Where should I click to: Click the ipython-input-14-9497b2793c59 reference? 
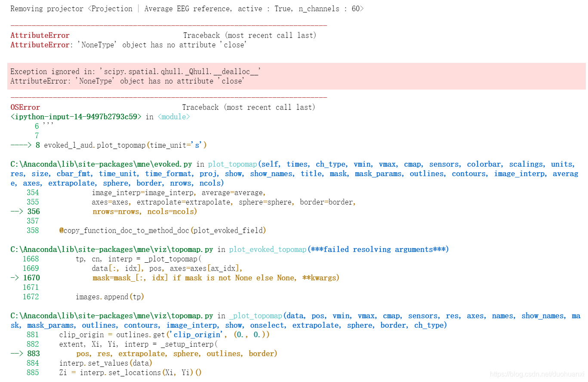(x=76, y=117)
